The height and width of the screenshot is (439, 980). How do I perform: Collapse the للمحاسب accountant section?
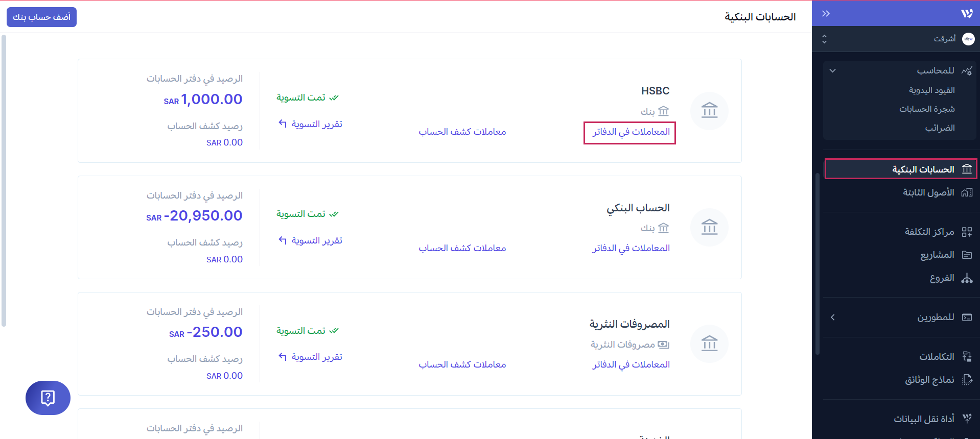tap(832, 70)
